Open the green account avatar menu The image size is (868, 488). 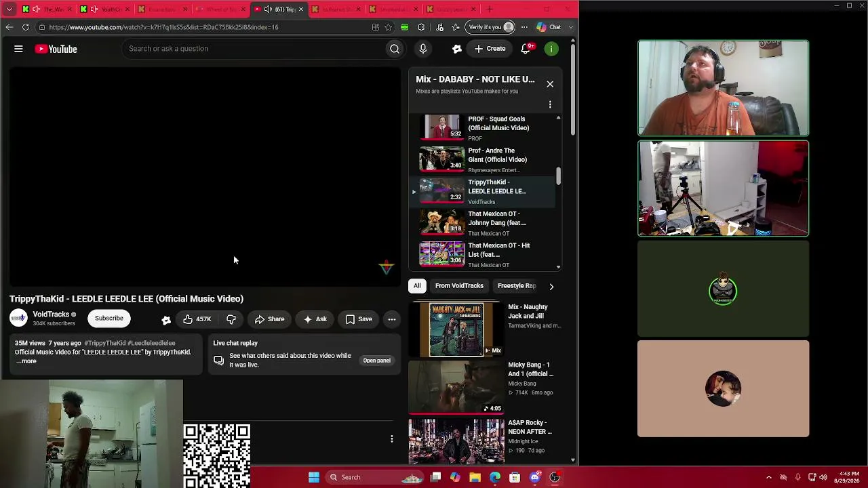coord(552,49)
